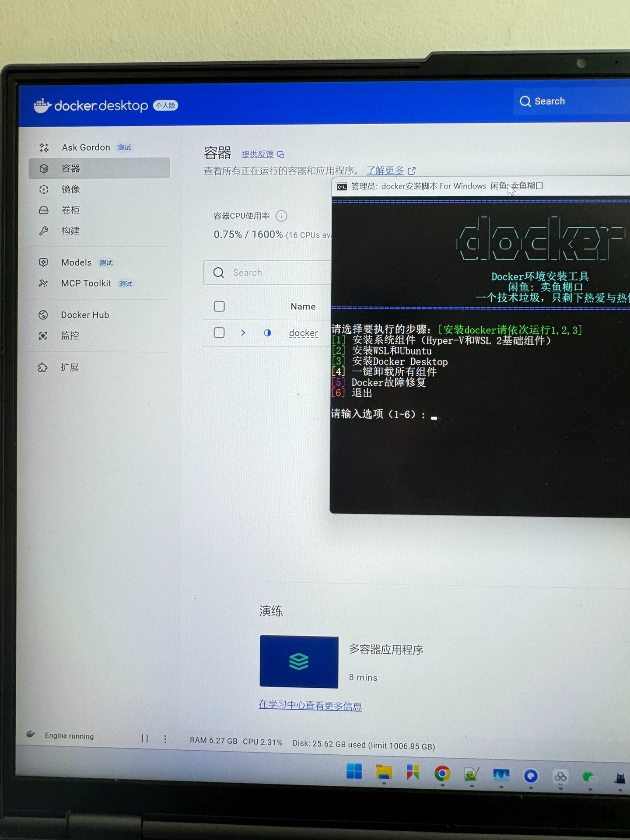Viewport: 630px width, 840px height.
Task: Open the 镜像 images section
Action: point(70,189)
